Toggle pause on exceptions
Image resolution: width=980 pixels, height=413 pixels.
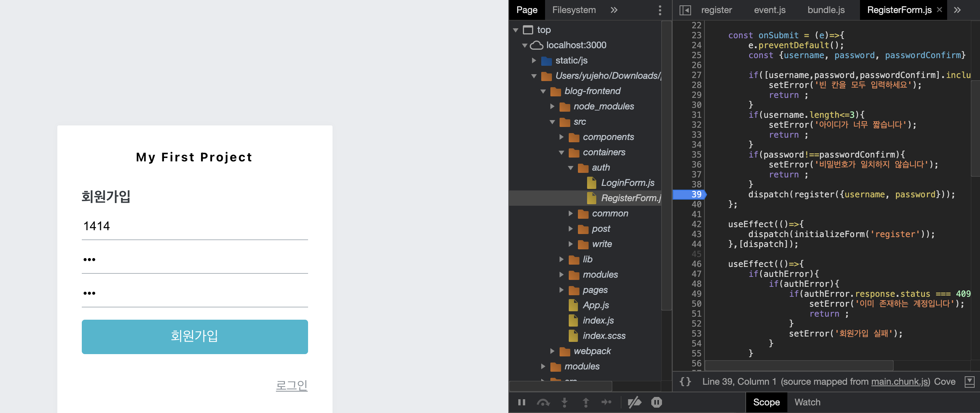(x=656, y=402)
